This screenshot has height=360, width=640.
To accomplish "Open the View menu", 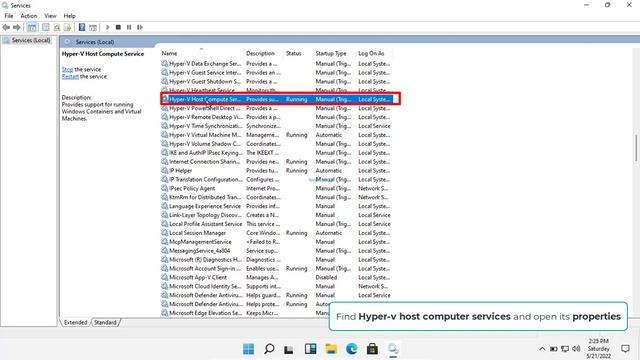I will click(50, 16).
